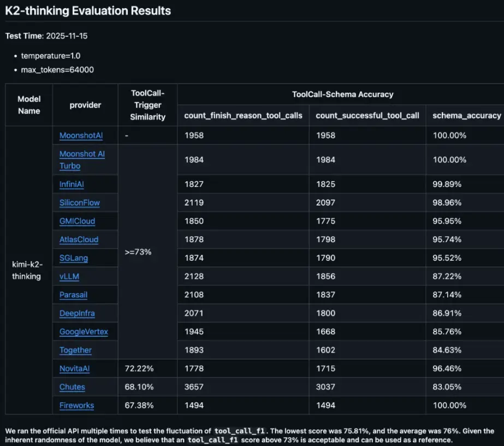504x446 pixels.
Task: Click the K2-thinking Evaluation Results heading
Action: (88, 10)
